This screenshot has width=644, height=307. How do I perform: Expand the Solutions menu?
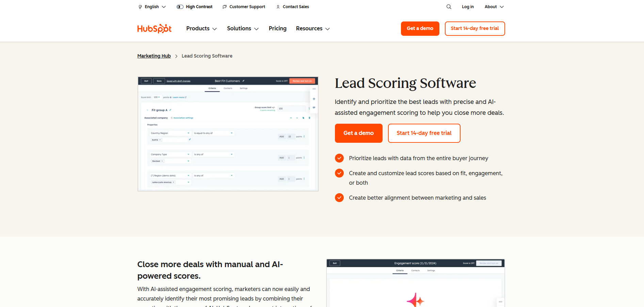(x=243, y=29)
